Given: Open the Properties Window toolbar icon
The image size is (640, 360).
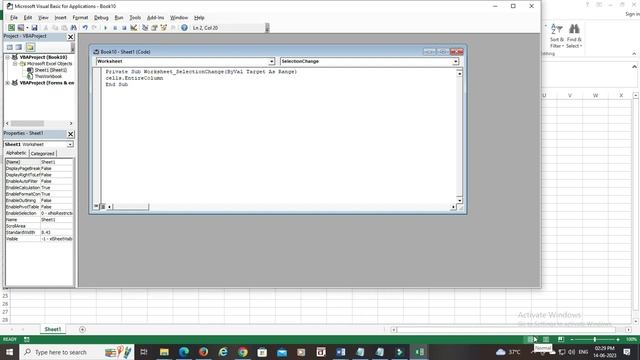Looking at the screenshot, I should pos(154,28).
